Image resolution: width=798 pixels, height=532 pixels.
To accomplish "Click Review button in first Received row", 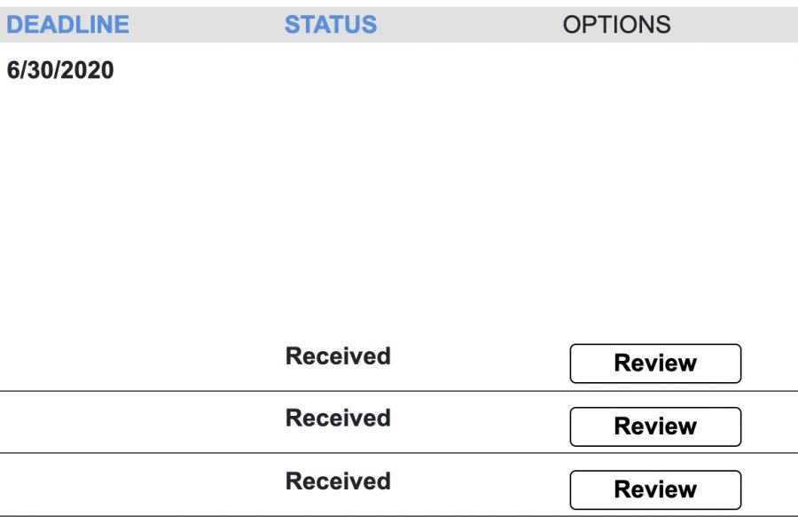I will [655, 364].
